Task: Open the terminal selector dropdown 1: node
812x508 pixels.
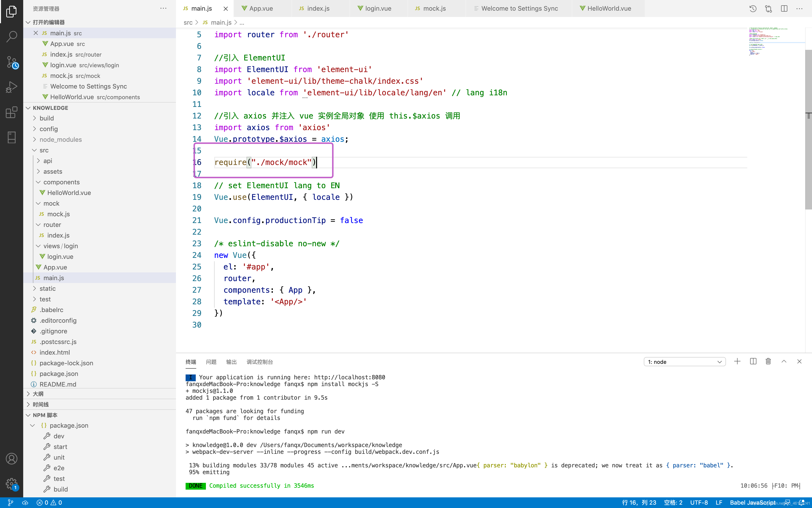Action: click(x=684, y=362)
